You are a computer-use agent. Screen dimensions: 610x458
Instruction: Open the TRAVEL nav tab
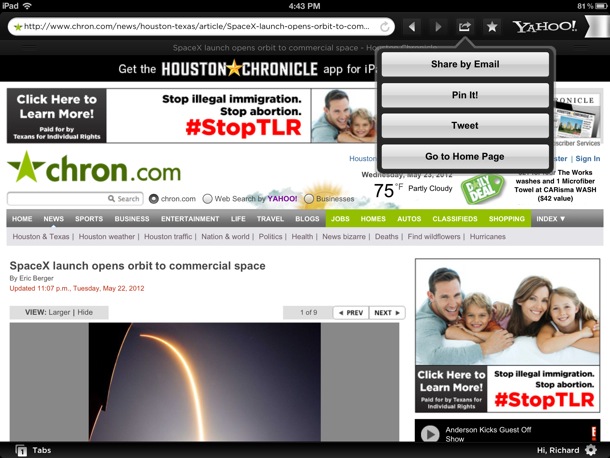[270, 219]
